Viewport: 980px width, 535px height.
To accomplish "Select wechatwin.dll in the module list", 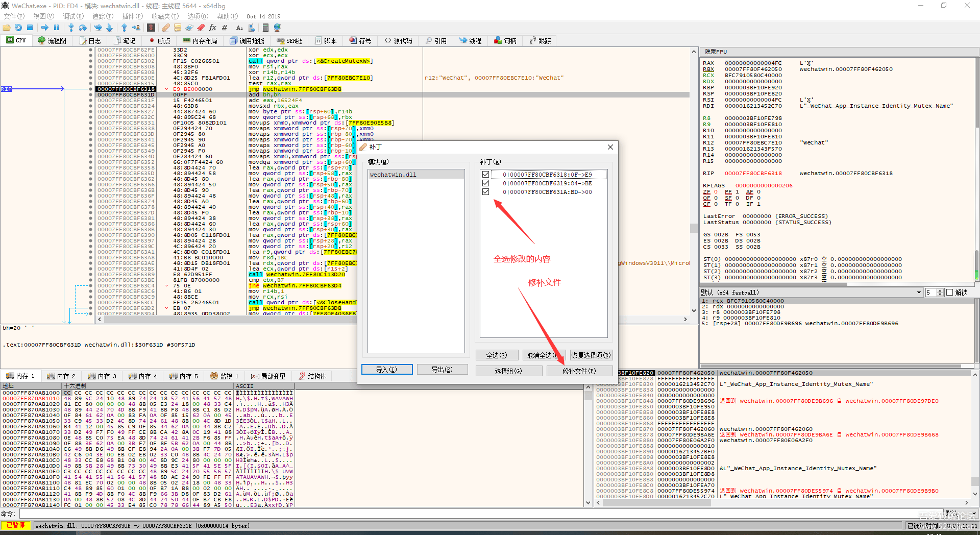I will tap(416, 175).
